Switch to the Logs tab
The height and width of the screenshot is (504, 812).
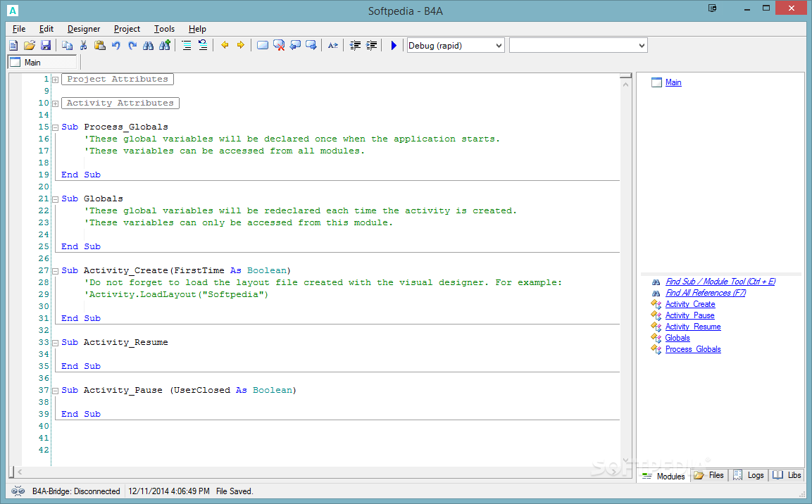pyautogui.click(x=749, y=476)
